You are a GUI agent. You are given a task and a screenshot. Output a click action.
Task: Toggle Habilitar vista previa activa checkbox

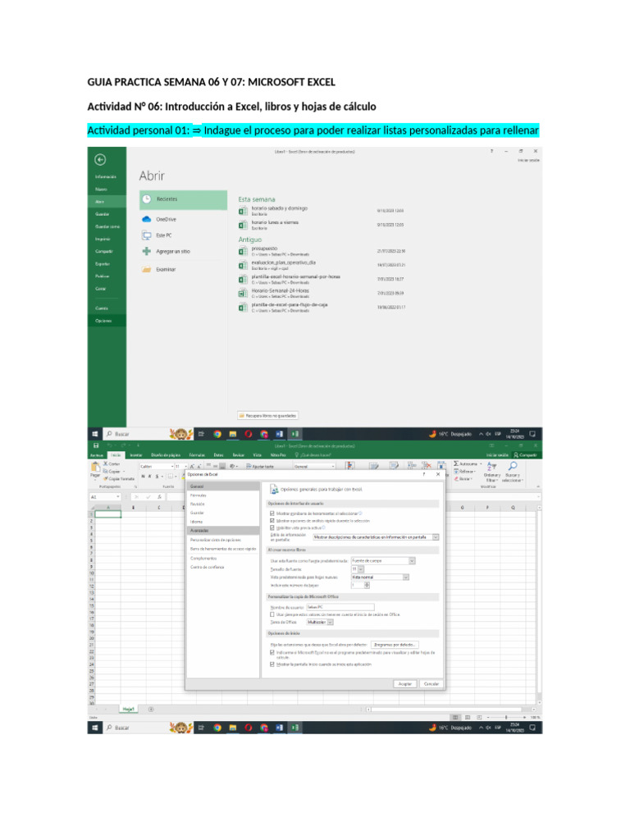(x=272, y=527)
